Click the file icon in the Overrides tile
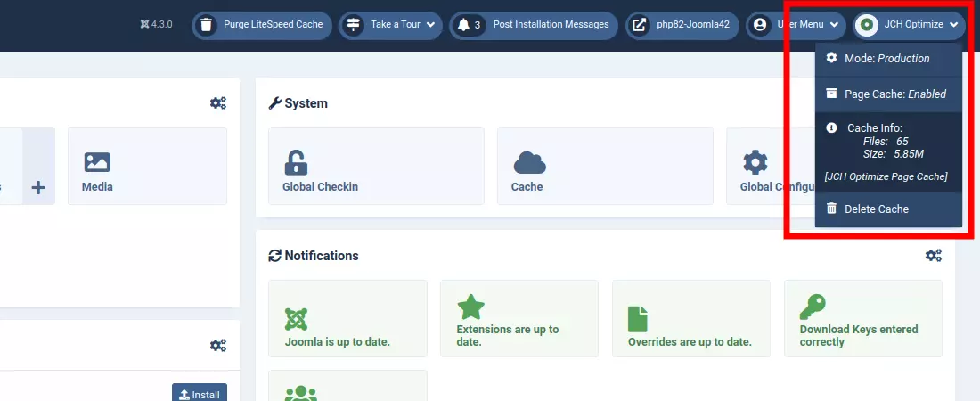980x401 pixels. point(638,319)
